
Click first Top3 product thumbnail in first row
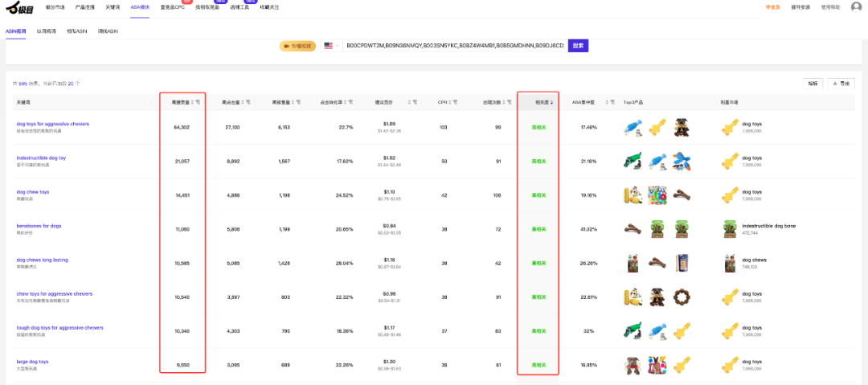tap(632, 127)
